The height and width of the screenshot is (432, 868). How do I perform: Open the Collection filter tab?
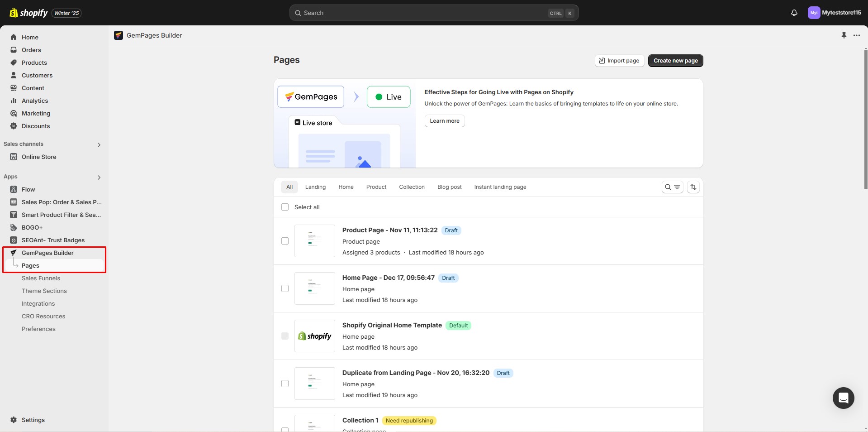[x=411, y=187]
